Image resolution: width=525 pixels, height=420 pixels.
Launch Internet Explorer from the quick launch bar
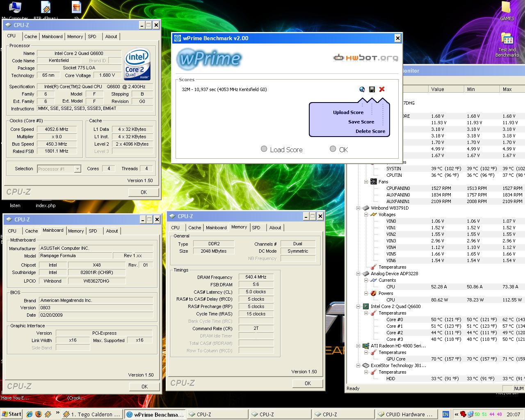[x=30, y=414]
